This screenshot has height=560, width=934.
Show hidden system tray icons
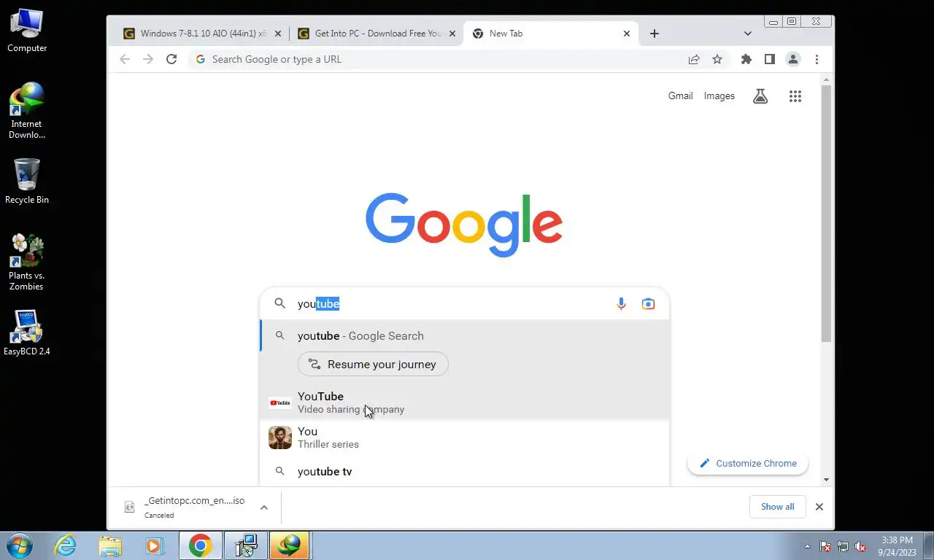[807, 546]
